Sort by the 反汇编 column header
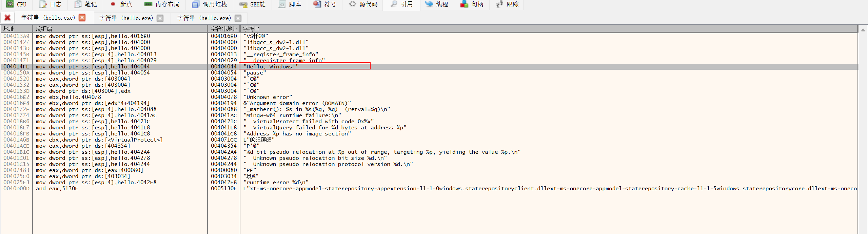Screen dimensions: 868x234 (120, 29)
